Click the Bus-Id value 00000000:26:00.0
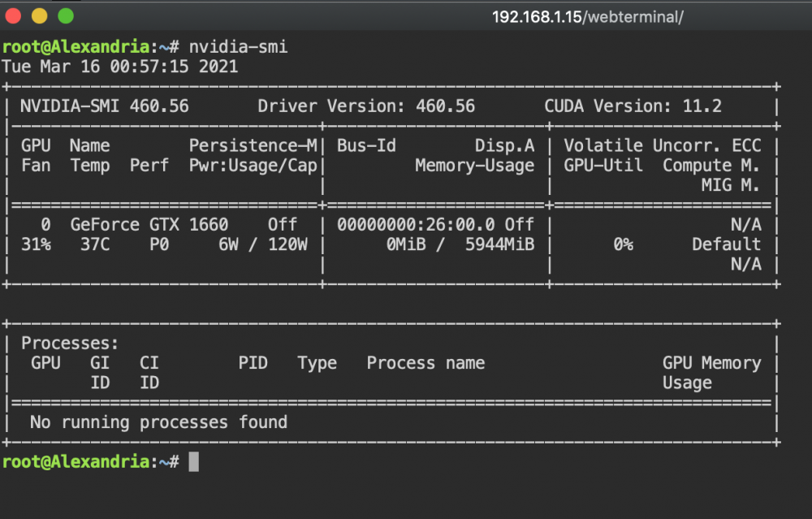The height and width of the screenshot is (519, 812). point(416,224)
